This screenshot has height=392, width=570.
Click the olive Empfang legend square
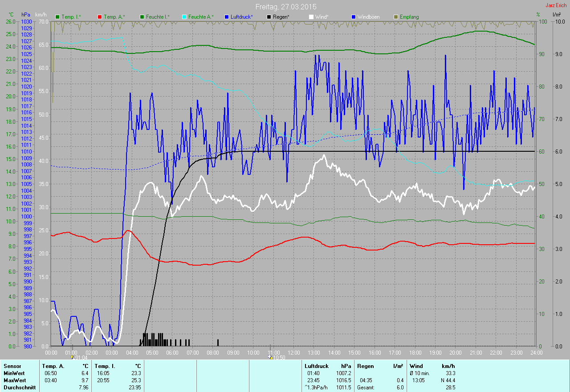[x=396, y=17]
